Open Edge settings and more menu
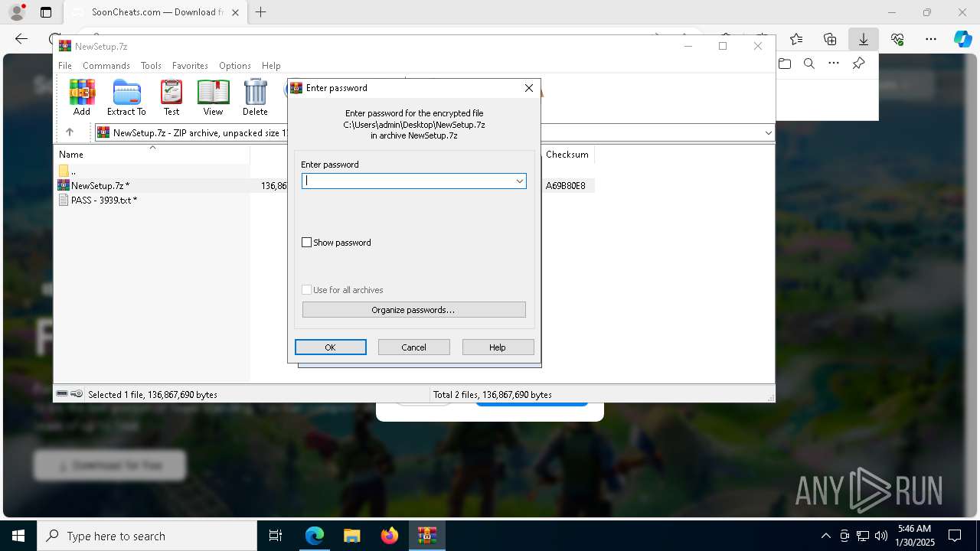Image resolution: width=980 pixels, height=551 pixels. pos(931,39)
